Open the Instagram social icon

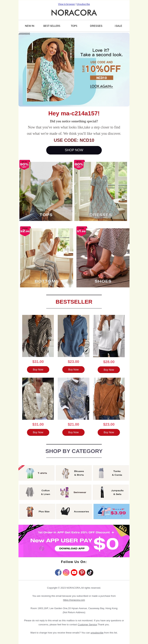click(66, 573)
